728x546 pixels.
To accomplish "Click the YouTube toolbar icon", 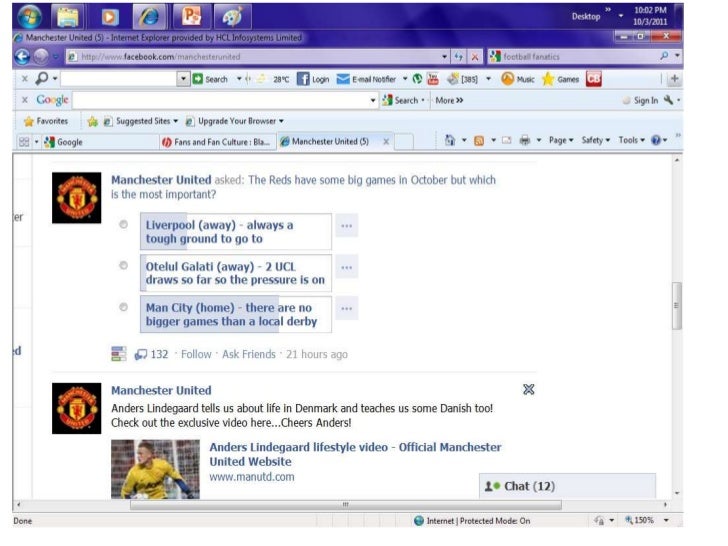I will (x=433, y=79).
